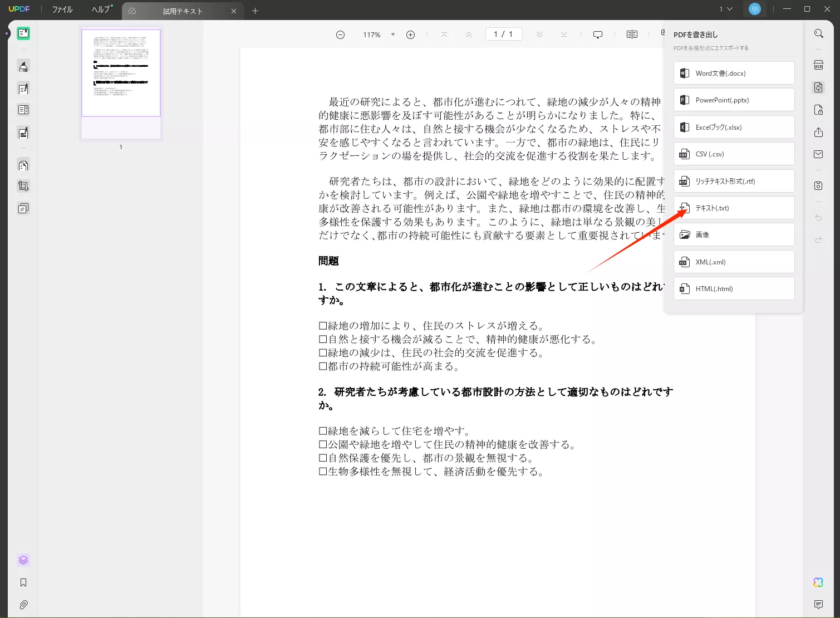Viewport: 840px width, 618px height.
Task: Zoom out with the minus icon
Action: point(340,35)
